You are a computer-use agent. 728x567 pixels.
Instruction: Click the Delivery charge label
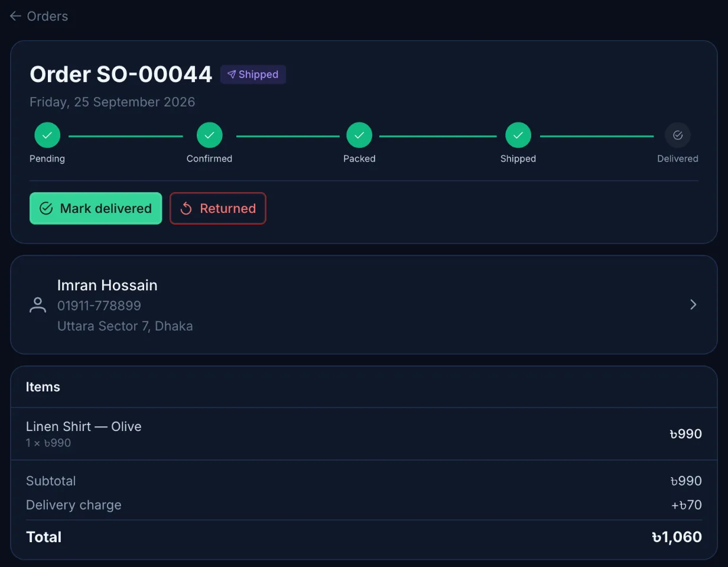(x=74, y=505)
